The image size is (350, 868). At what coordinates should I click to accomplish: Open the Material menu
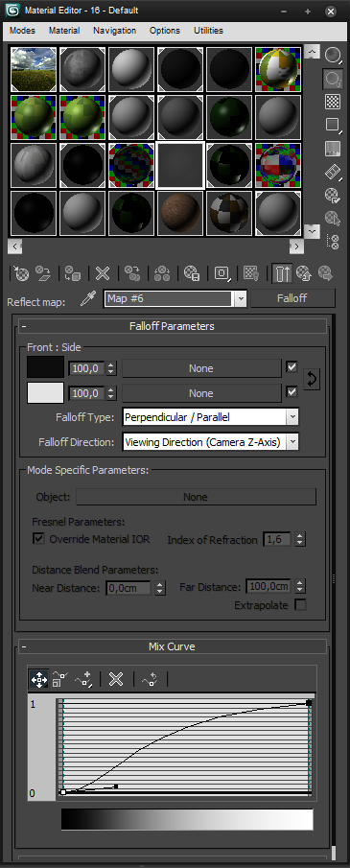coord(64,31)
